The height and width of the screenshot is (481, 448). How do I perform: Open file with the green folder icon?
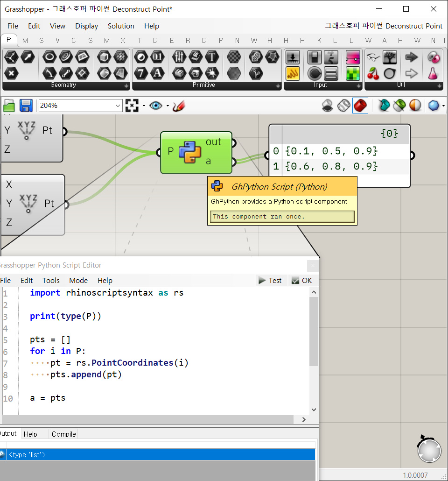click(9, 106)
